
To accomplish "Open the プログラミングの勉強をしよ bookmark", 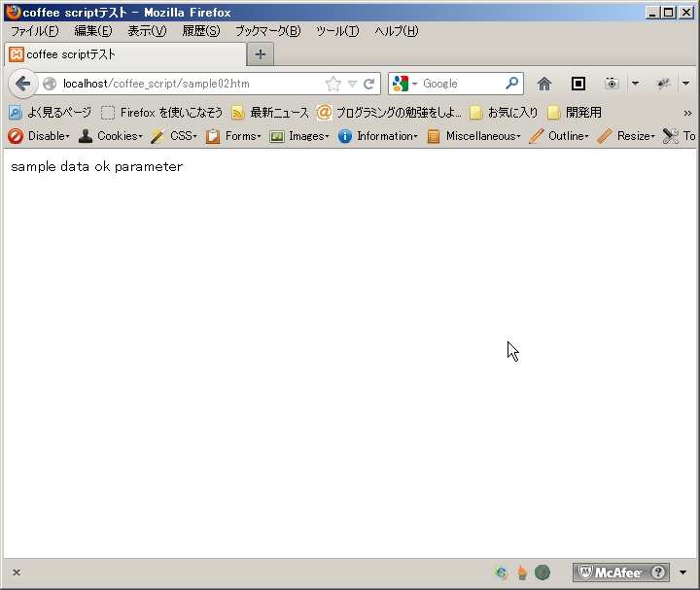I will 389,113.
